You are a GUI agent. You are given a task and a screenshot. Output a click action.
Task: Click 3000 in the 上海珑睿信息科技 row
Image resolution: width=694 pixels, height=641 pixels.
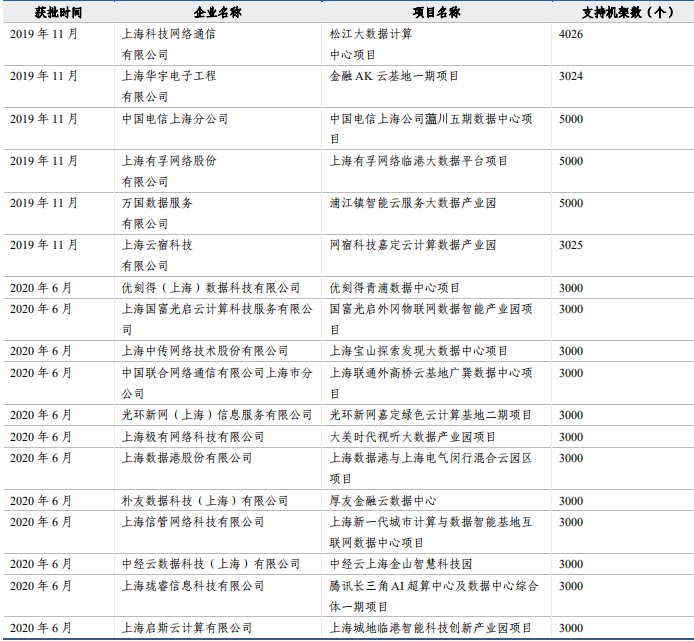[x=571, y=586]
